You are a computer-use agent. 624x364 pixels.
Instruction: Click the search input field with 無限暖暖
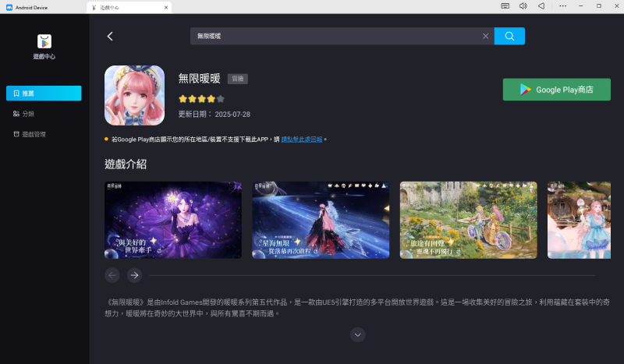point(342,36)
